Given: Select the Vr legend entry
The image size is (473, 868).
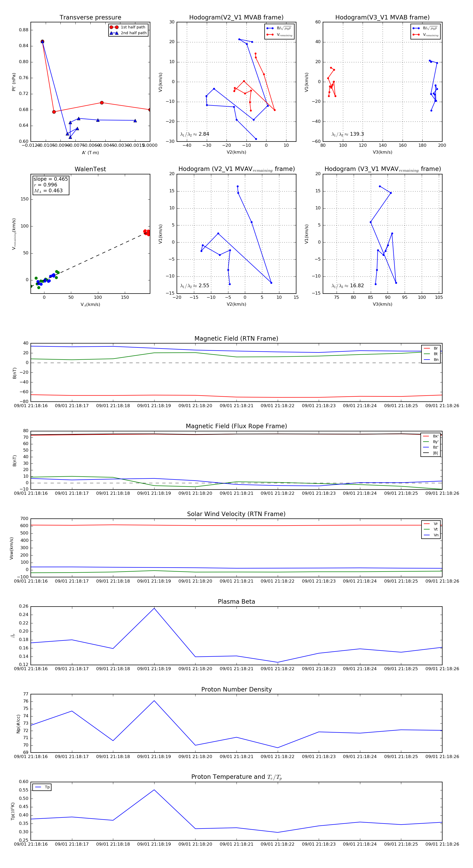Looking at the screenshot, I should point(431,524).
